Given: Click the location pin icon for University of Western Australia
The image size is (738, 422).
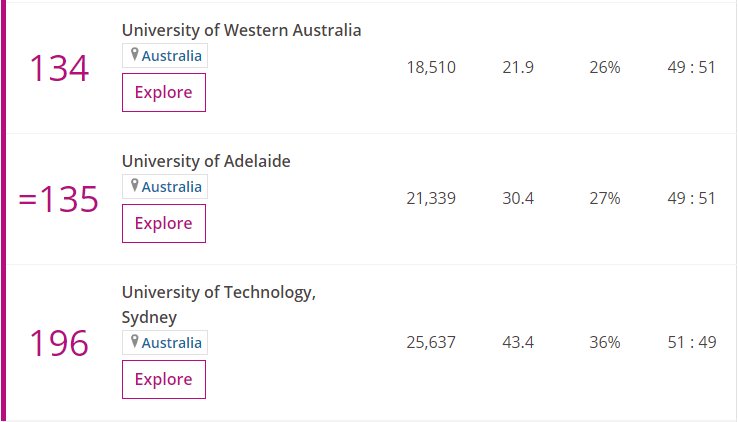Looking at the screenshot, I should [135, 55].
